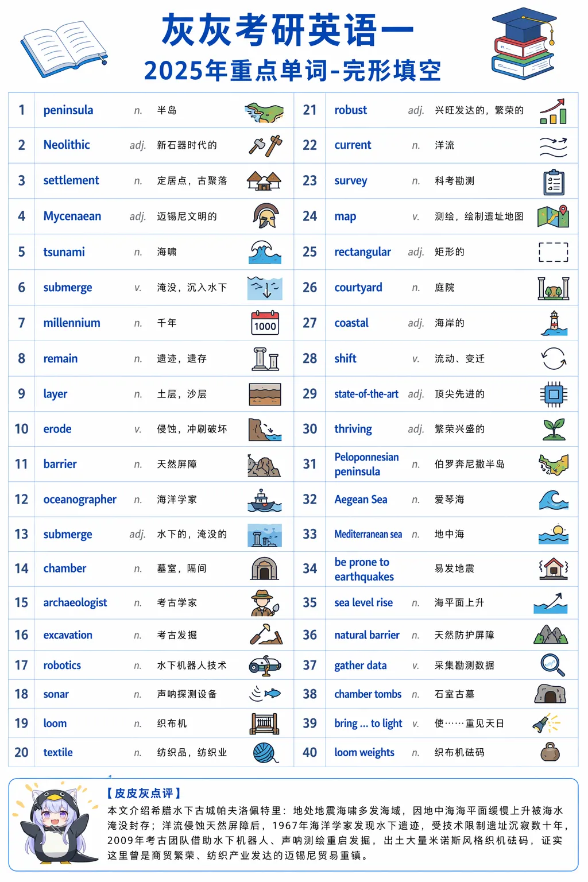Click the ship icon beside oceanographer
Viewport: 588px width, 882px height.
pos(264,500)
